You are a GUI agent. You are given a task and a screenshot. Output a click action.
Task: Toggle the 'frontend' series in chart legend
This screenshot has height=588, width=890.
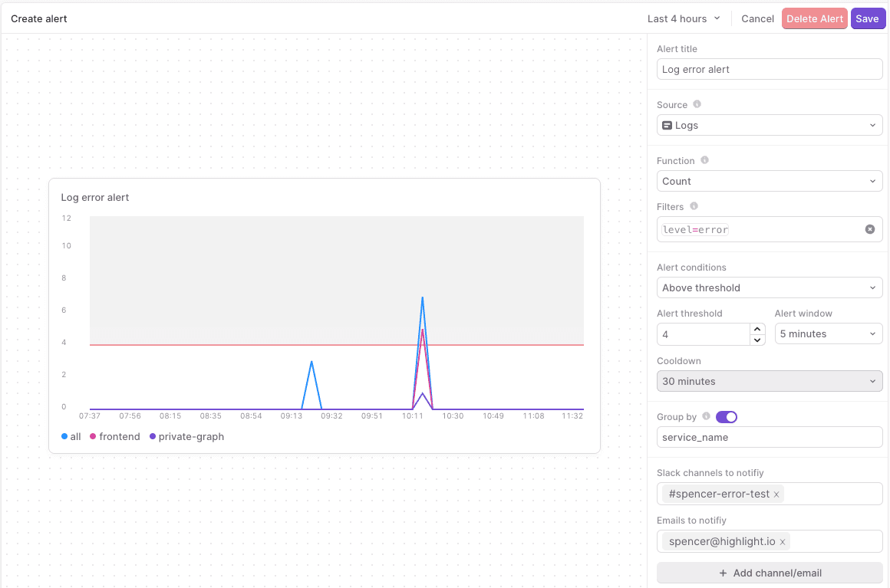pos(115,437)
